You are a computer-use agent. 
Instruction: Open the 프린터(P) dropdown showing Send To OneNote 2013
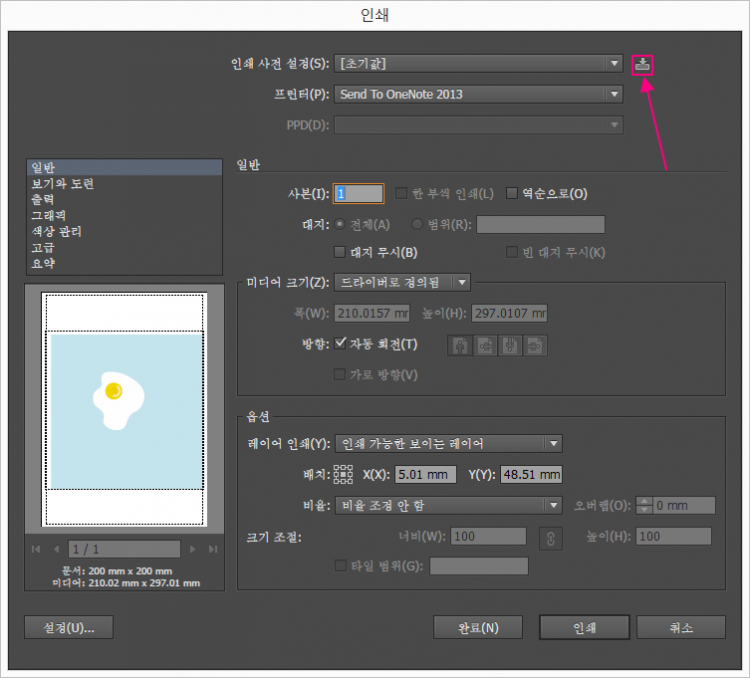(479, 94)
